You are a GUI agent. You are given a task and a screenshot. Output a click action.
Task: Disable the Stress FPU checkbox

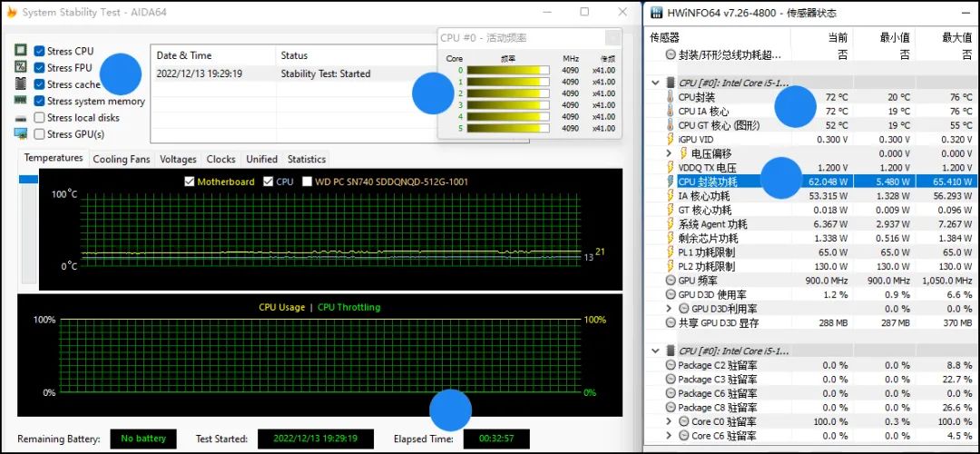pos(39,68)
